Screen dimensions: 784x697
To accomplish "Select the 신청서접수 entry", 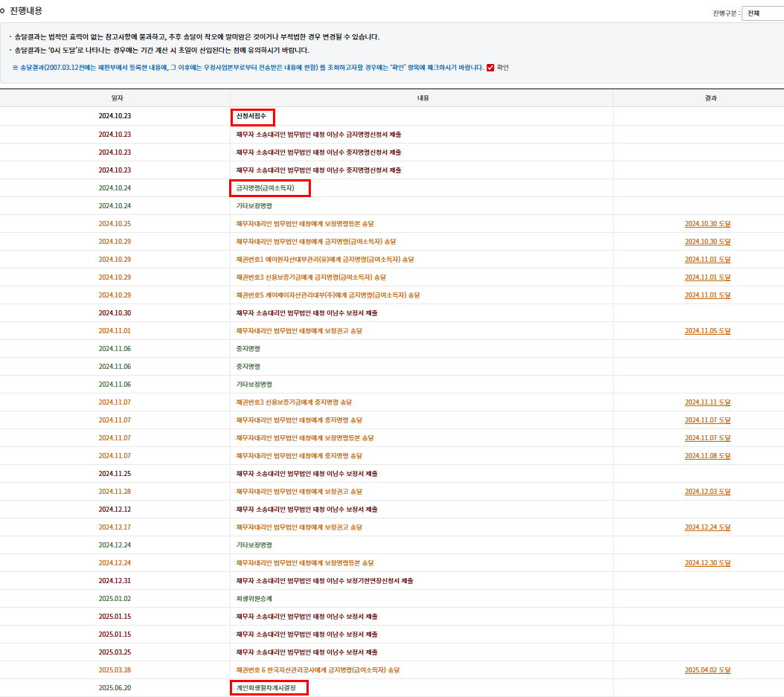I will coord(251,117).
